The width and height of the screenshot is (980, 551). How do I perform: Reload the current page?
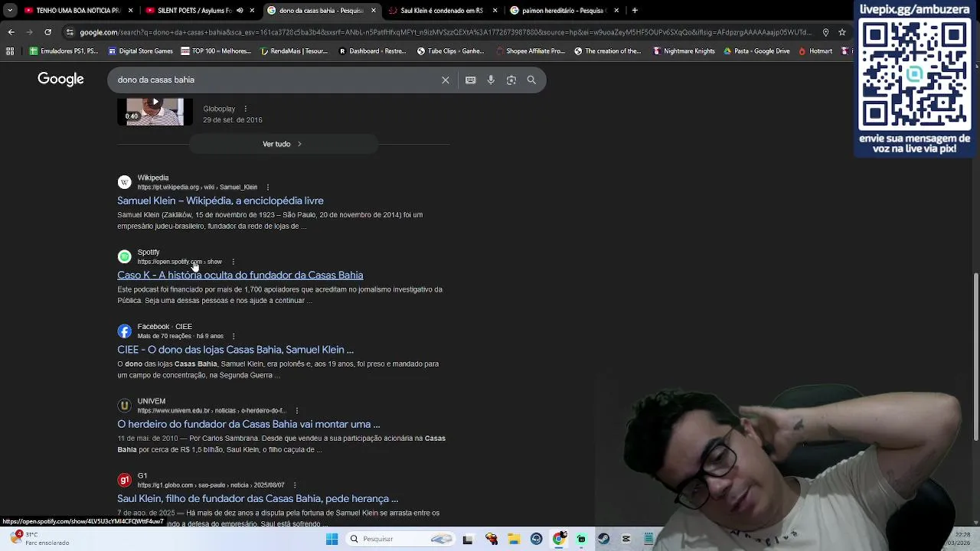[47, 32]
